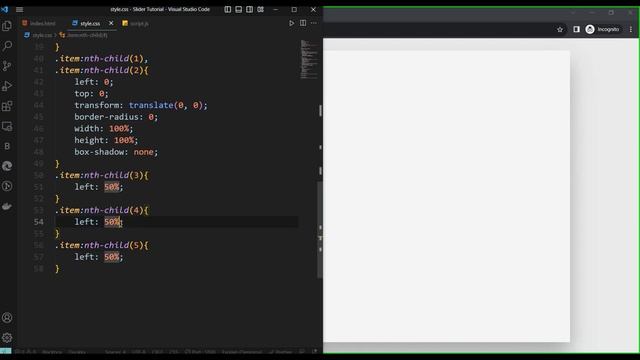Open Run and Debug view
This screenshot has height=360, width=640.
[x=7, y=86]
